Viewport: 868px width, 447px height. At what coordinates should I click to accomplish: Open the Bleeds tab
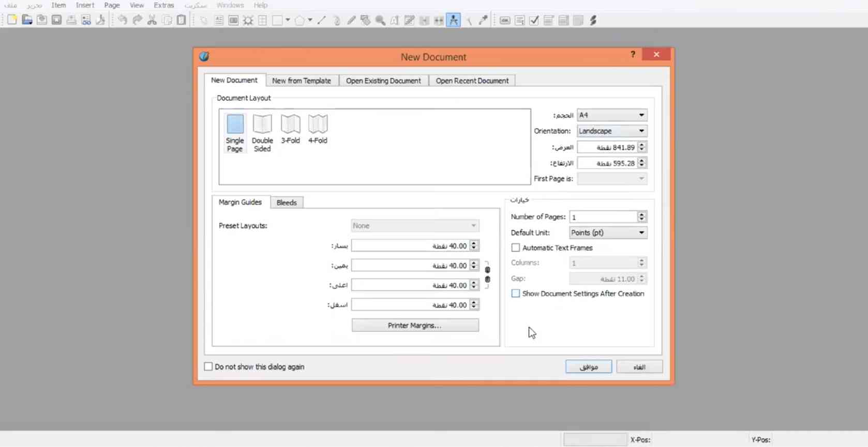(287, 203)
